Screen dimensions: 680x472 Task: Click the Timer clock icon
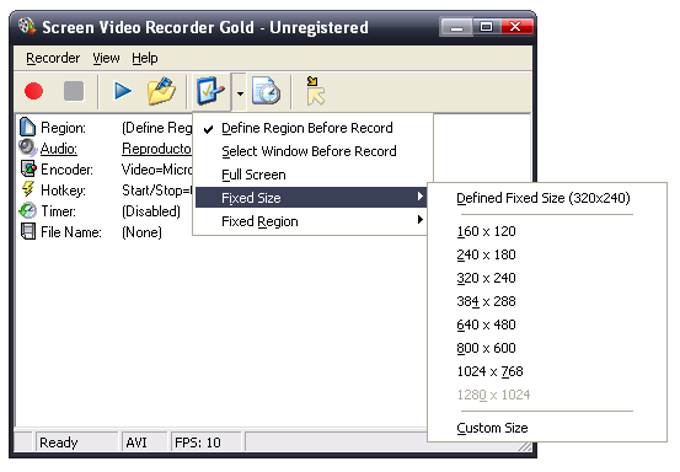(27, 210)
